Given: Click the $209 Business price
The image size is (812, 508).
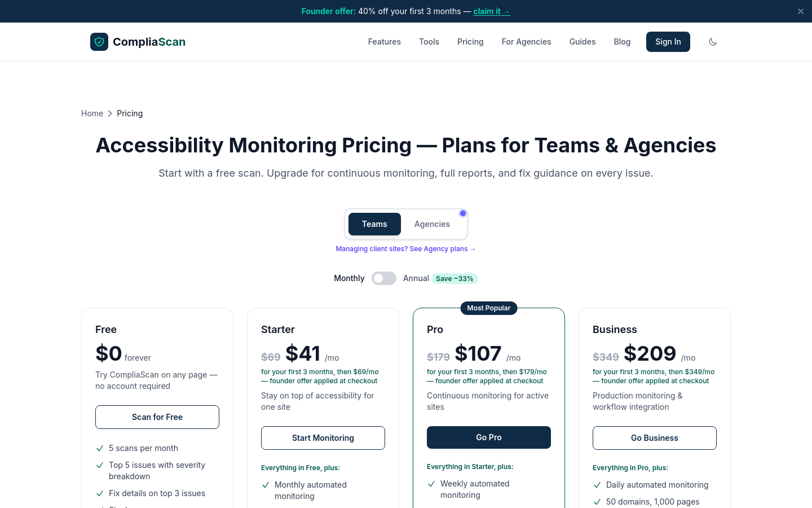Looking at the screenshot, I should coord(650,353).
